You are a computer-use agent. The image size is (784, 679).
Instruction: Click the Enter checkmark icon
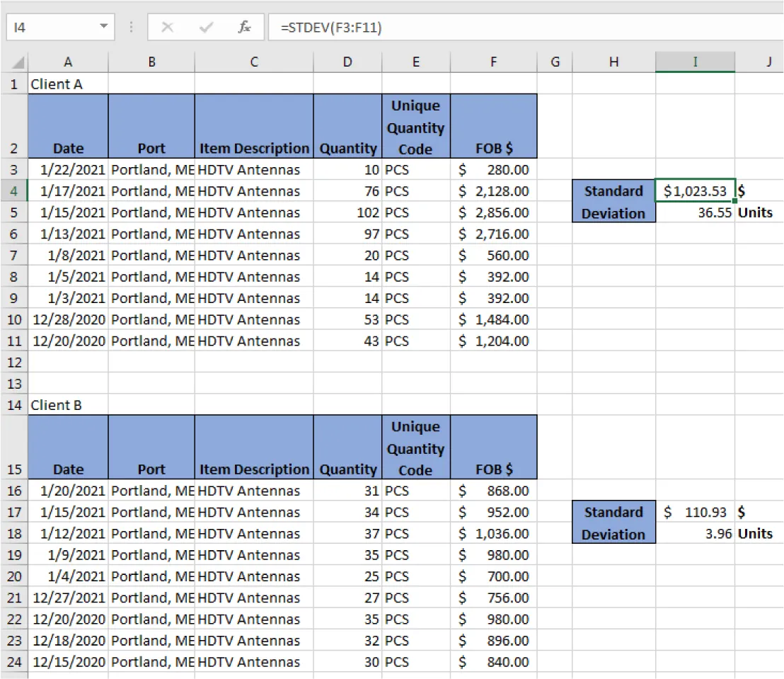(206, 28)
